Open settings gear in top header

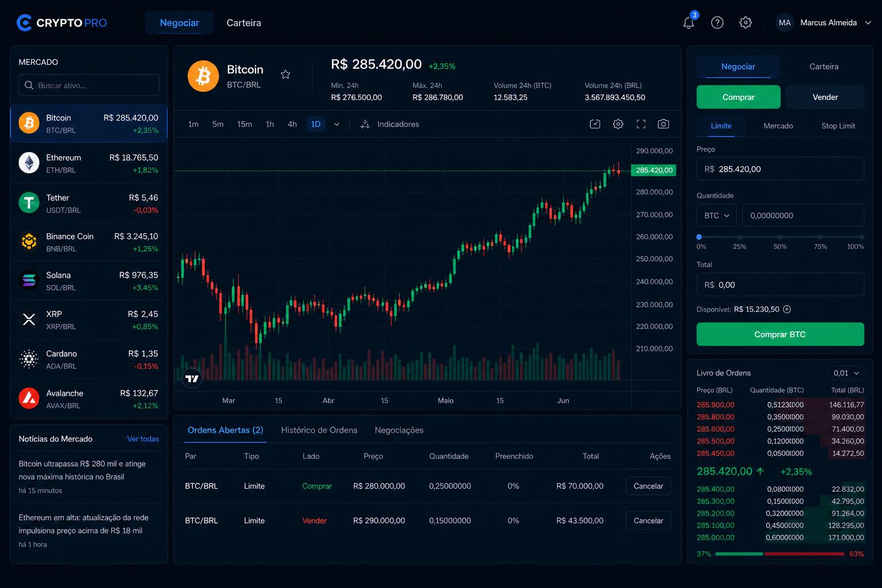pyautogui.click(x=745, y=22)
